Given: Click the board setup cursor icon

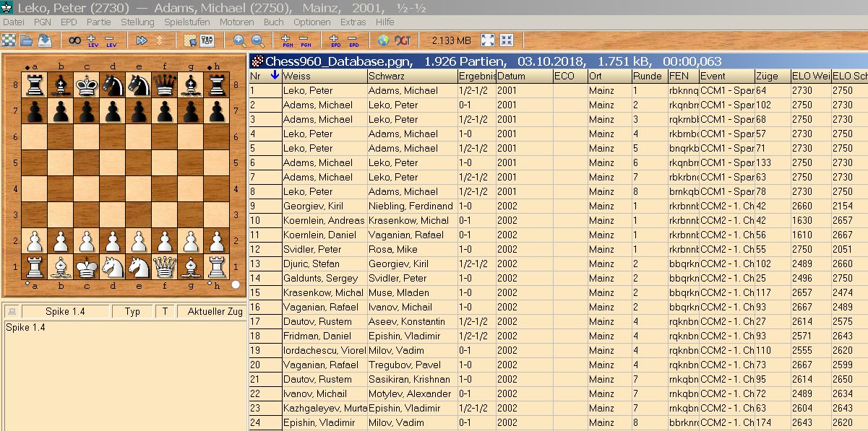Looking at the screenshot, I should (190, 40).
